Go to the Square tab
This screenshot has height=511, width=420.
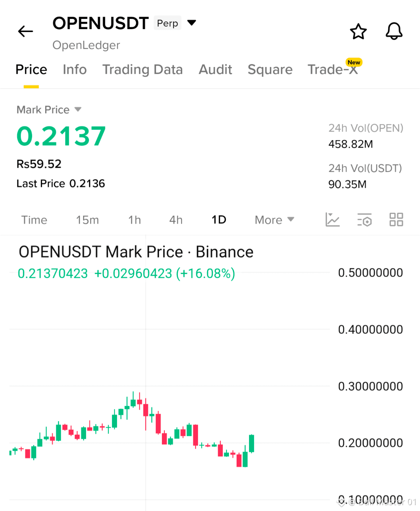(x=270, y=69)
